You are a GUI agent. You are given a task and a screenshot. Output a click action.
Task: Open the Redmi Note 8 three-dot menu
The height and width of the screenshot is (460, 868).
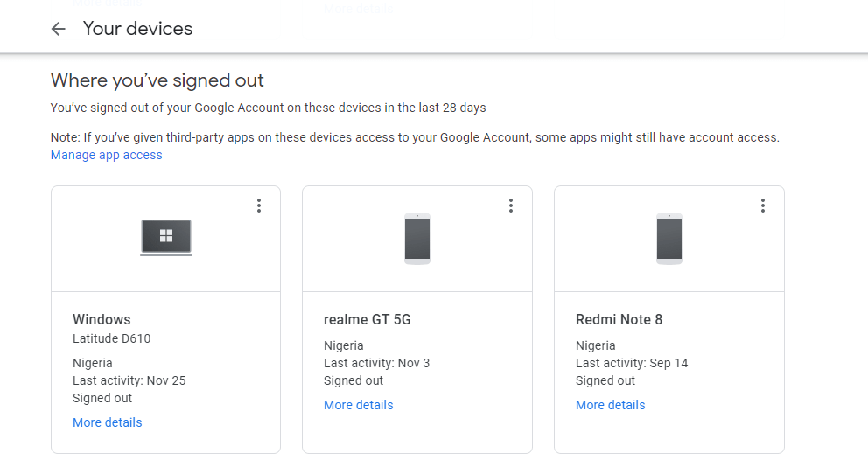[x=763, y=206]
